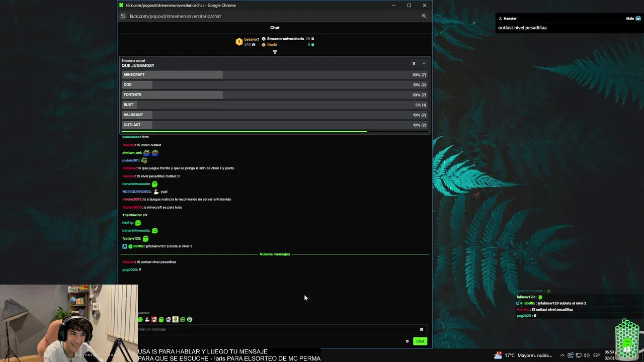The height and width of the screenshot is (362, 644).
Task: Show hidden tray icons chevron
Action: pos(562,355)
